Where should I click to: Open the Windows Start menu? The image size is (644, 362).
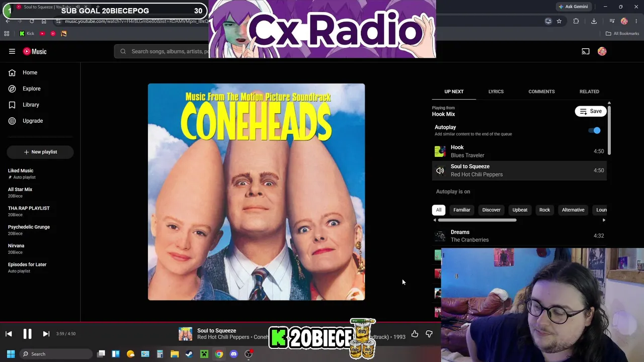(11, 354)
